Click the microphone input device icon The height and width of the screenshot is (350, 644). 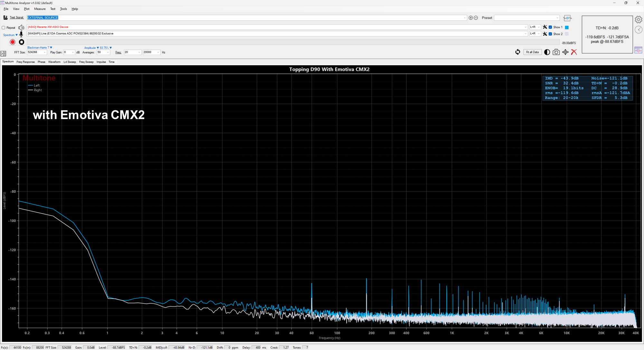21,34
